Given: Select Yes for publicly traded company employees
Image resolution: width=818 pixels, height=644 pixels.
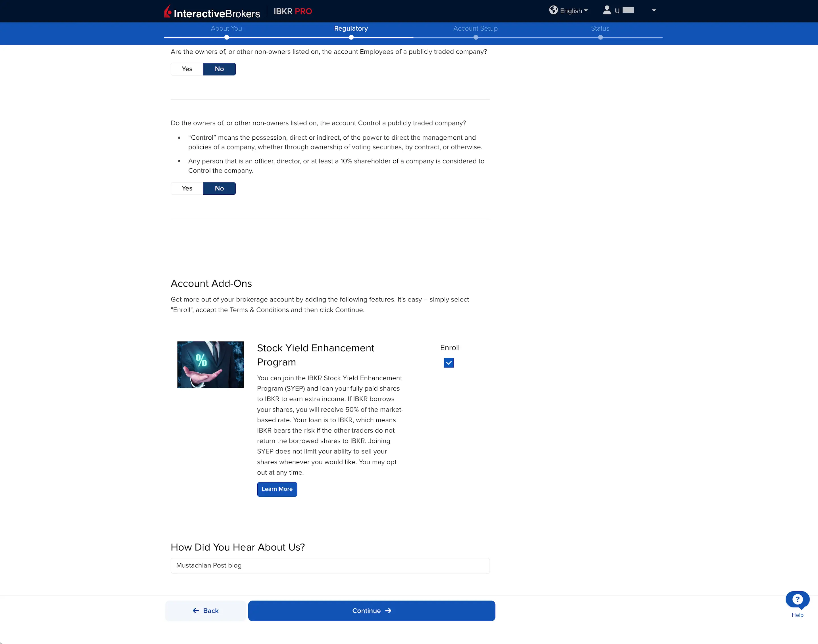Looking at the screenshot, I should click(187, 69).
